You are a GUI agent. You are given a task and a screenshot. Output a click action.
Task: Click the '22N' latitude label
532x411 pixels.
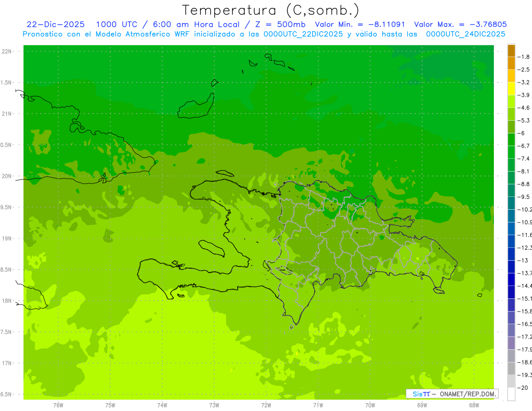[x=7, y=51]
